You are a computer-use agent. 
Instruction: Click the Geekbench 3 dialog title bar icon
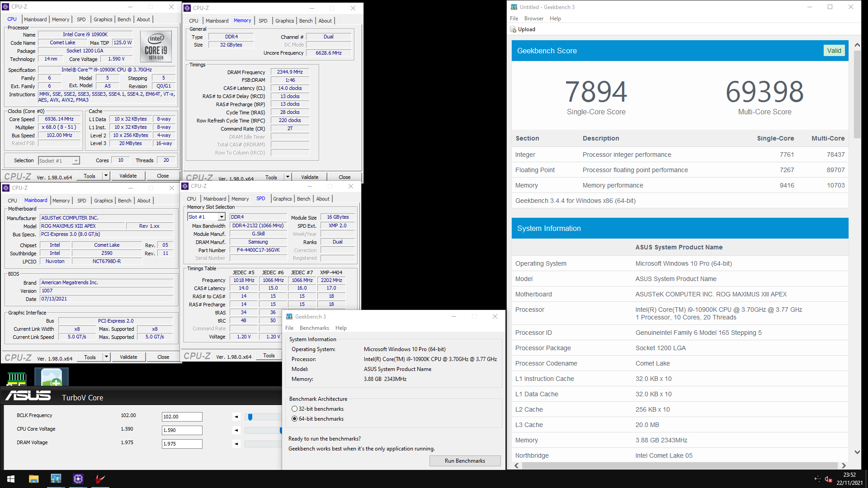289,317
